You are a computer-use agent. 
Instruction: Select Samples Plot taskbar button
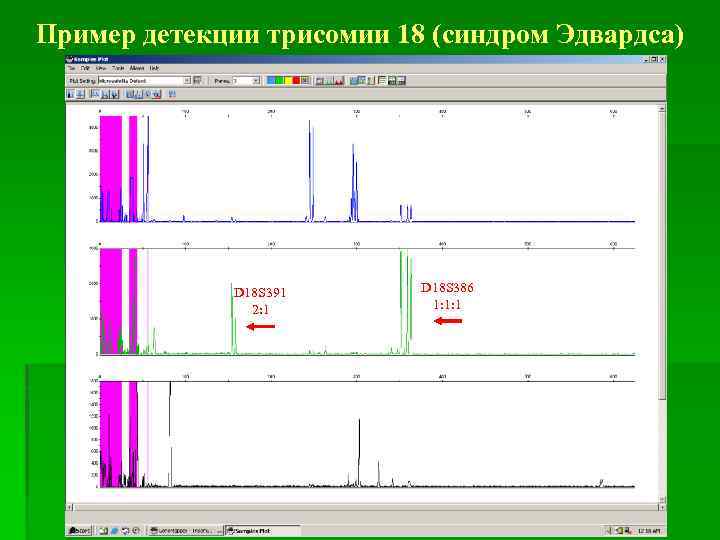pos(262,531)
